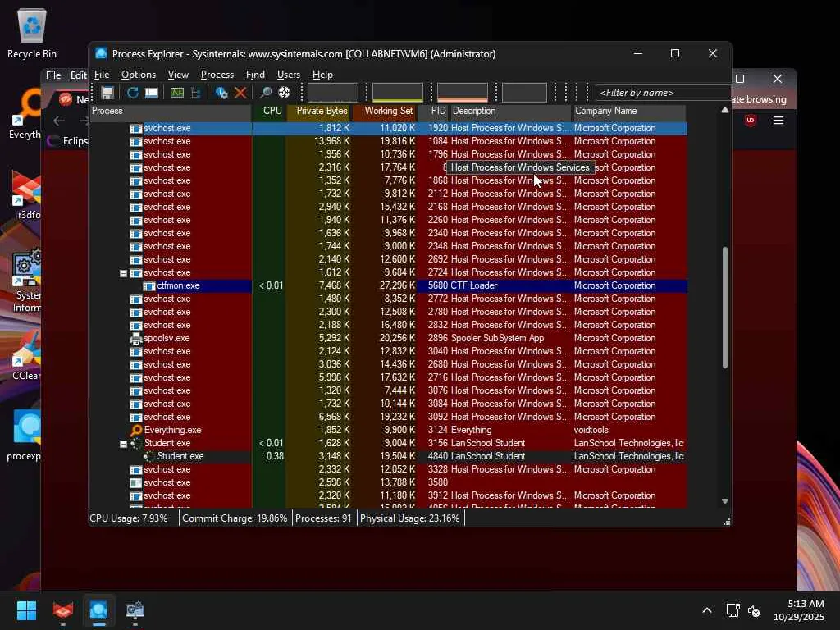840x630 pixels.
Task: Select the System Information desktop shortcut
Action: click(x=27, y=281)
